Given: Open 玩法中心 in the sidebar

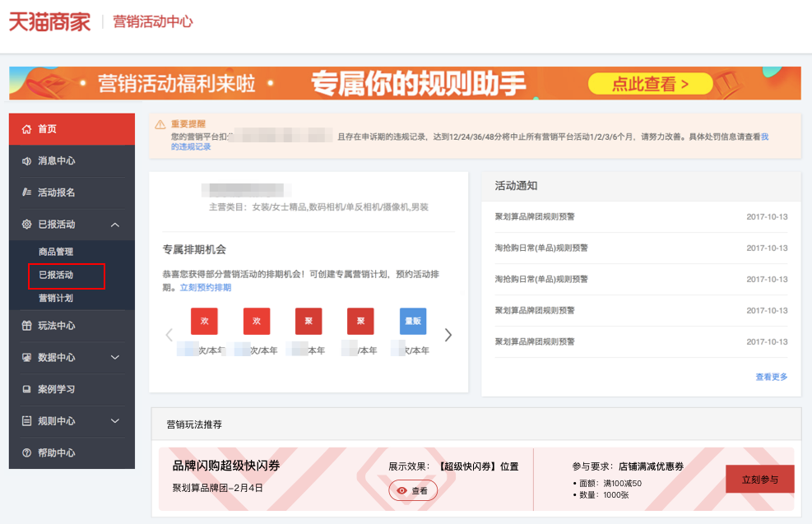Looking at the screenshot, I should click(72, 326).
